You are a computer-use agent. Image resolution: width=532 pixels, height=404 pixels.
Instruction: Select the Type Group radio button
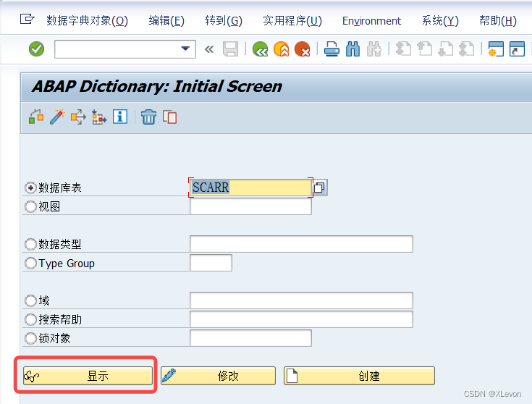(x=30, y=263)
